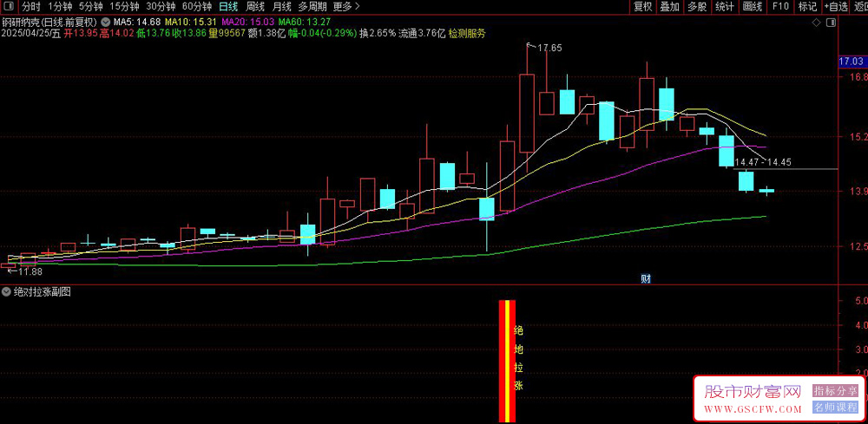Switch to 分时 intraday view
This screenshot has width=868, height=424.
(31, 7)
